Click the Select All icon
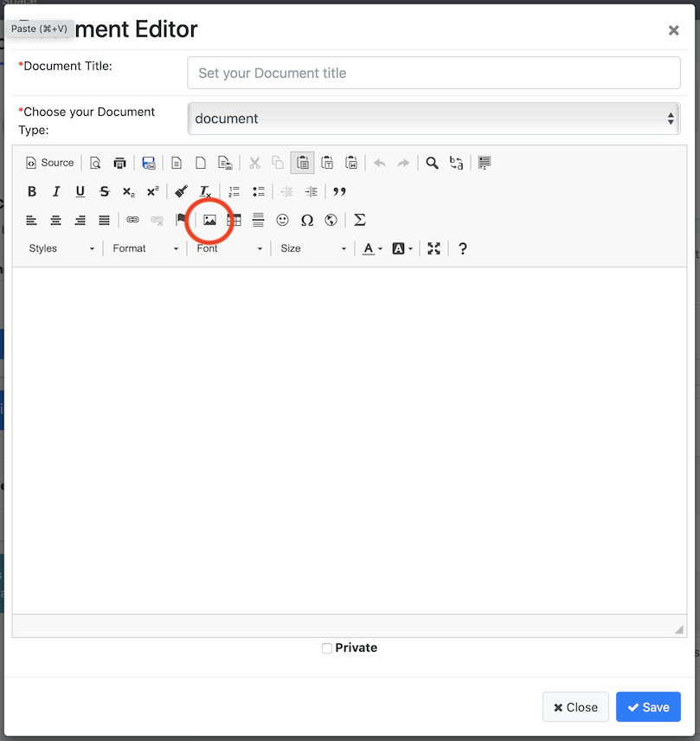700x741 pixels. pos(485,163)
